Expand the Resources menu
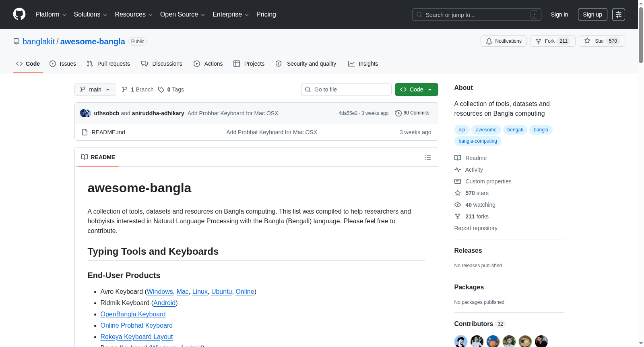 (134, 15)
